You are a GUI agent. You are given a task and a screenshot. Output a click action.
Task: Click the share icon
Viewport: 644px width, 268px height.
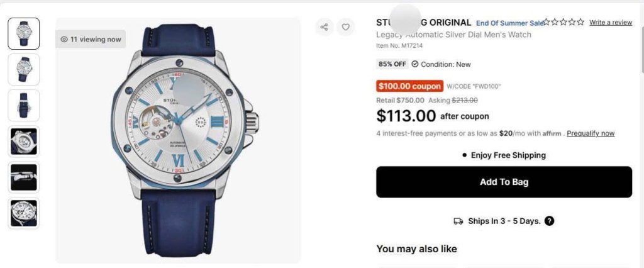tap(325, 27)
